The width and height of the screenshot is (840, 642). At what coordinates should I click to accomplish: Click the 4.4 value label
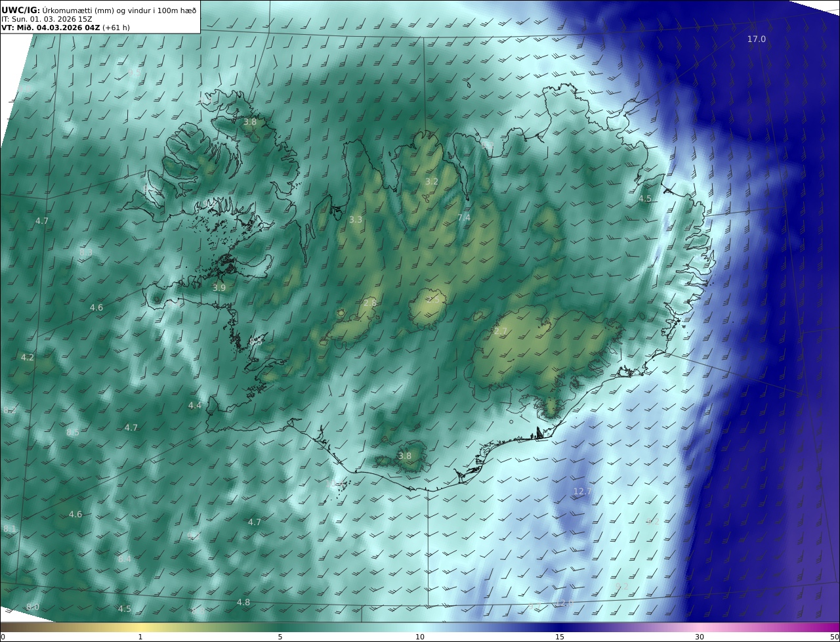[x=195, y=406]
